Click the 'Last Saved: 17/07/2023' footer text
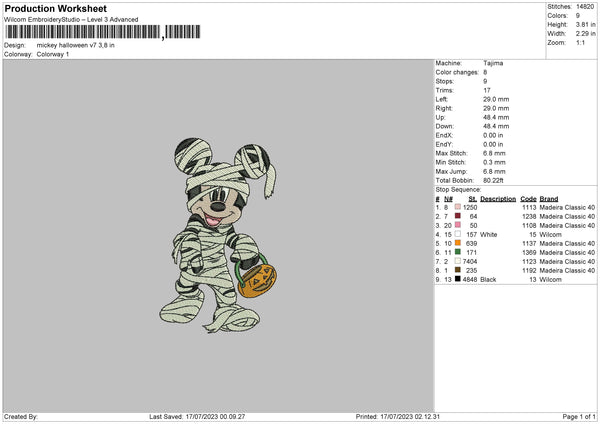Screen dimensions: 600x424 tap(197, 416)
